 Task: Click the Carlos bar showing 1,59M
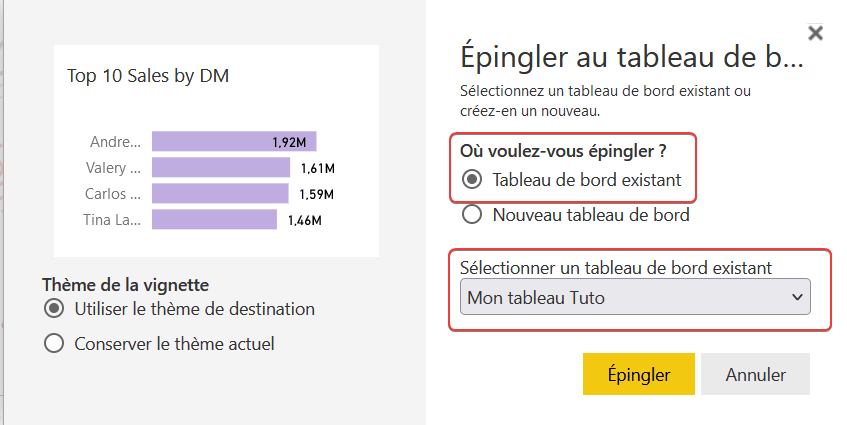click(220, 193)
